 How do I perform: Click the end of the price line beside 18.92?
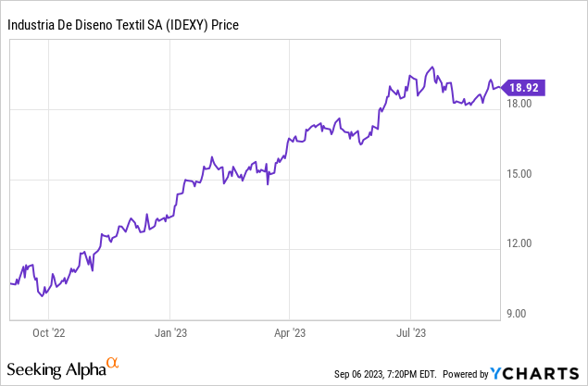500,88
